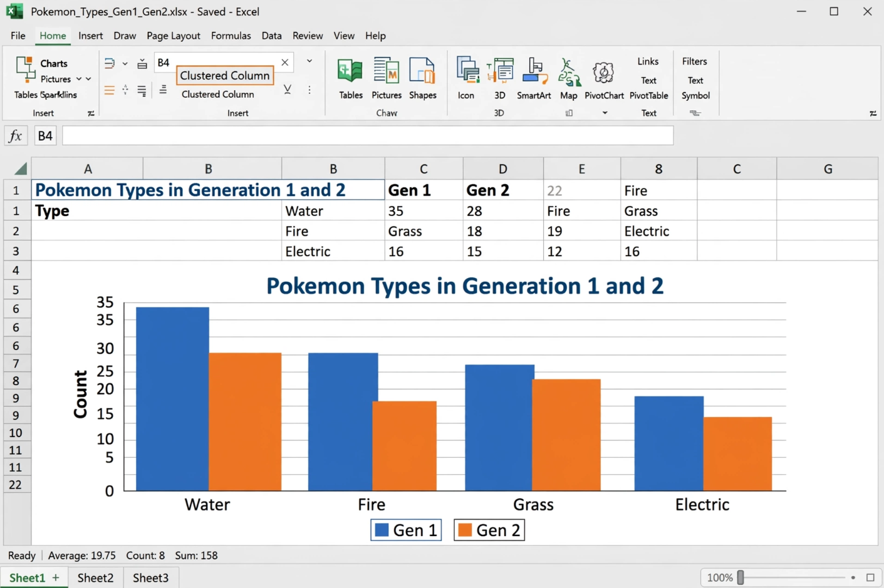Click the Charts icon in Insert group
The image size is (884, 588).
coord(26,68)
